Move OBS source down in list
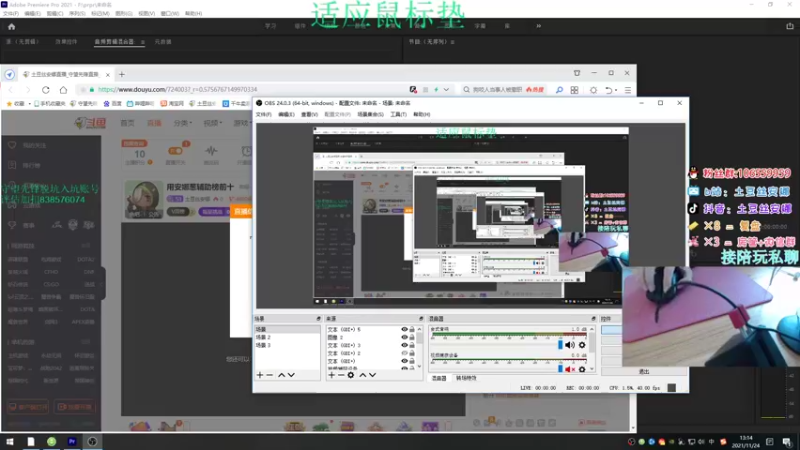This screenshot has width=800, height=450. [373, 375]
